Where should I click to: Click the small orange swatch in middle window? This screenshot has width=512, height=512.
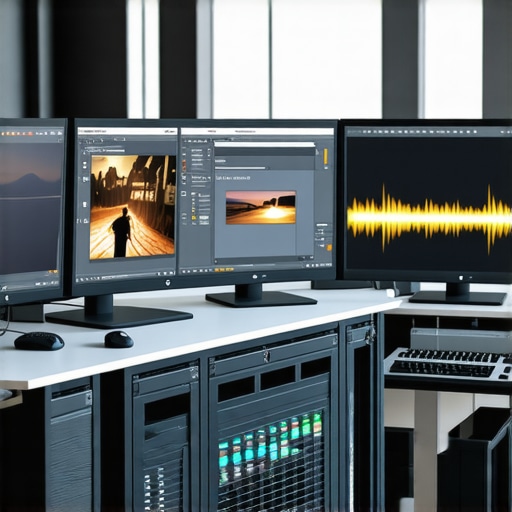[329, 247]
